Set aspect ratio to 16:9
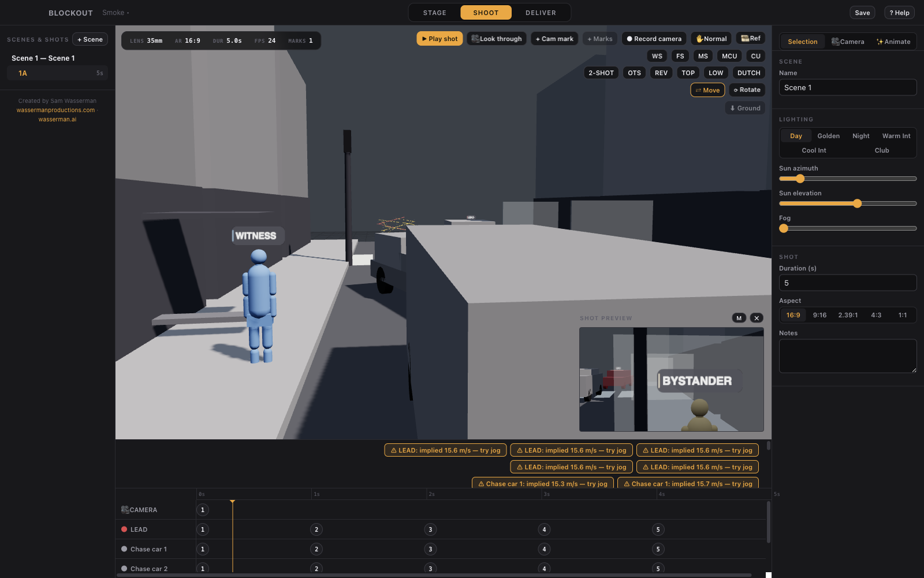924x578 pixels. 793,315
